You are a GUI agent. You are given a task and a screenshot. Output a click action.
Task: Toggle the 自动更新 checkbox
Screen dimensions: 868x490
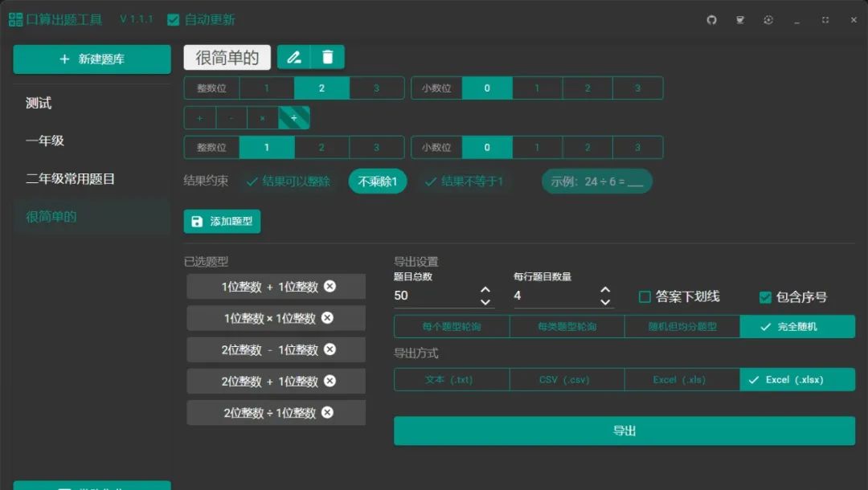click(x=174, y=20)
